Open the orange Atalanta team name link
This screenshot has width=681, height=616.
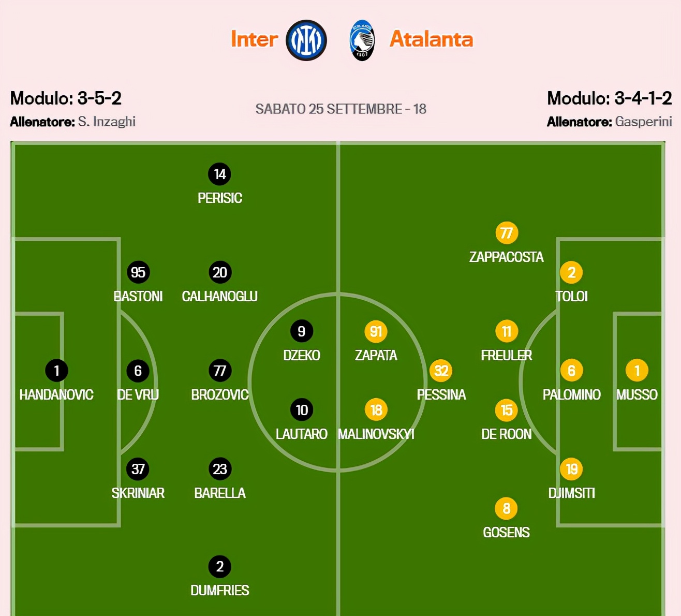coord(432,39)
